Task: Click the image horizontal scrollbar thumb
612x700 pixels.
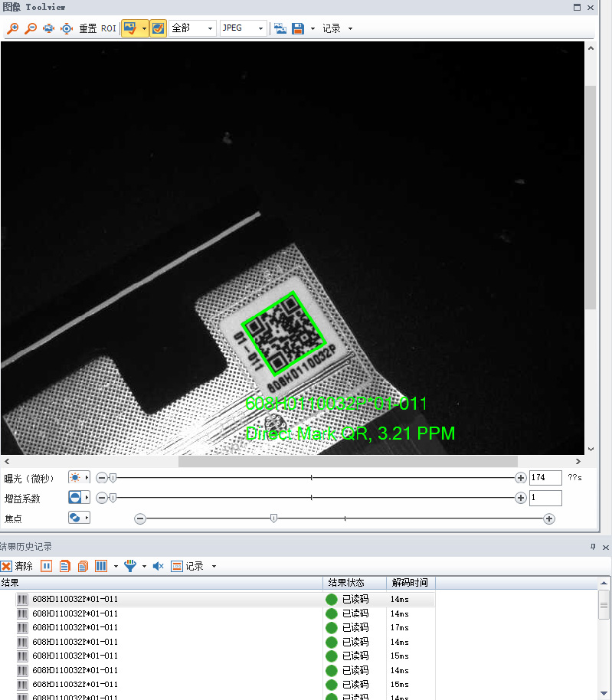Action: coord(348,461)
